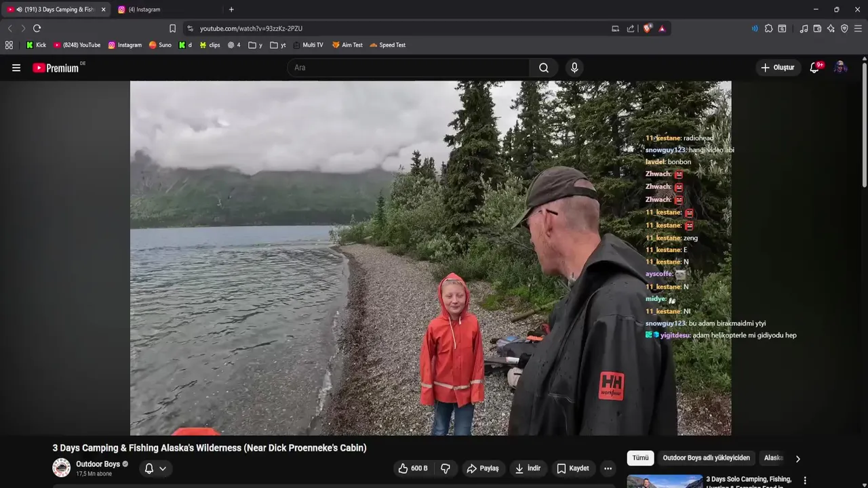868x488 pixels.
Task: Dislike this video
Action: pyautogui.click(x=446, y=468)
